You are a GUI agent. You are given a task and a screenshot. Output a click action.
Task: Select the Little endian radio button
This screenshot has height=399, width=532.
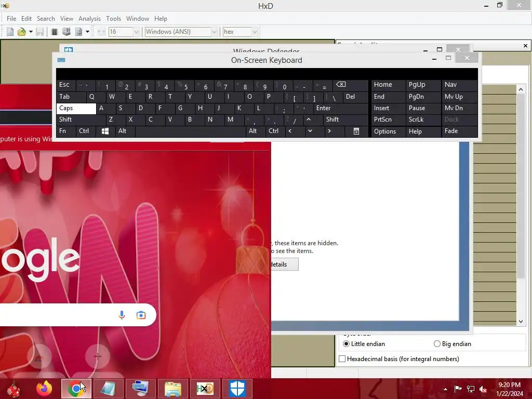click(346, 344)
